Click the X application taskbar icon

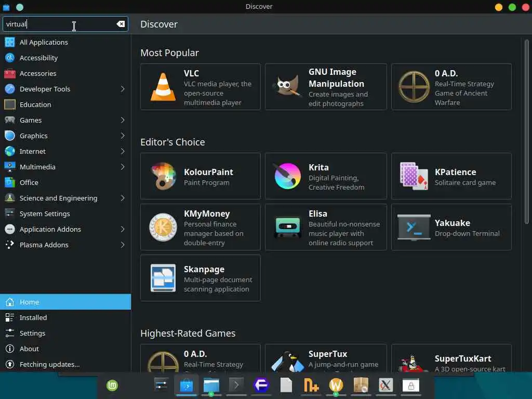tap(386, 385)
